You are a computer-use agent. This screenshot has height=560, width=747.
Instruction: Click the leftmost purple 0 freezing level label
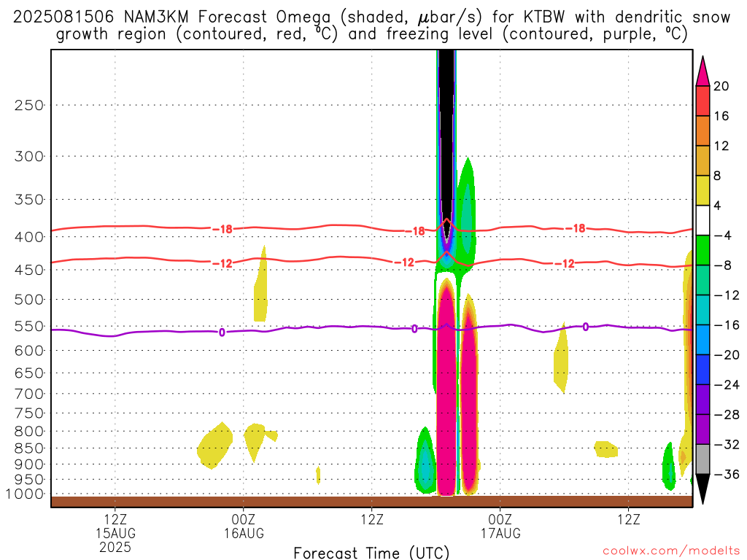(222, 332)
